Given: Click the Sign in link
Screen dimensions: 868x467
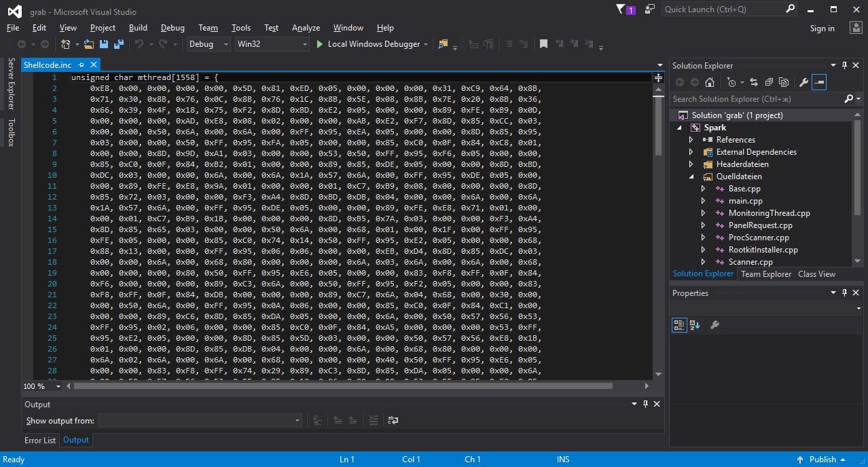Looking at the screenshot, I should tap(822, 29).
